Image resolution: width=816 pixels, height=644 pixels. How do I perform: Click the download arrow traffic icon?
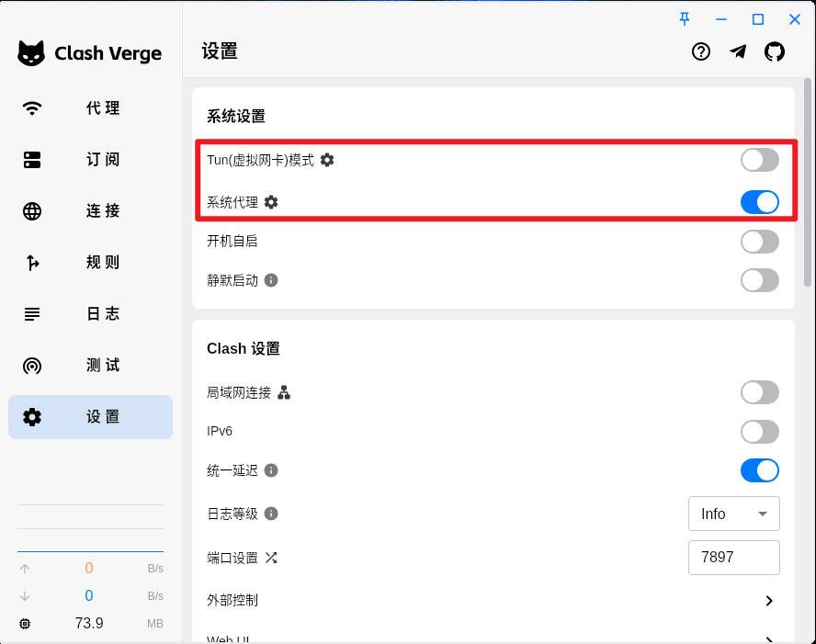coord(25,596)
